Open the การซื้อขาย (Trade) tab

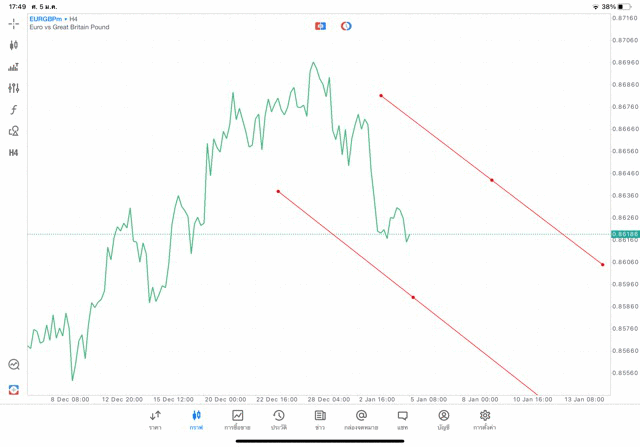pos(237,420)
